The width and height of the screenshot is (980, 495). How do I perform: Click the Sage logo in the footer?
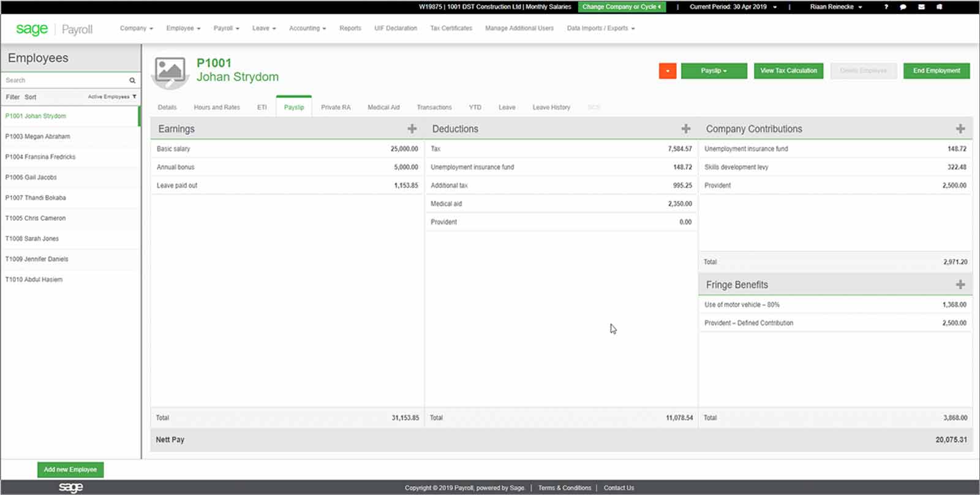tap(70, 488)
